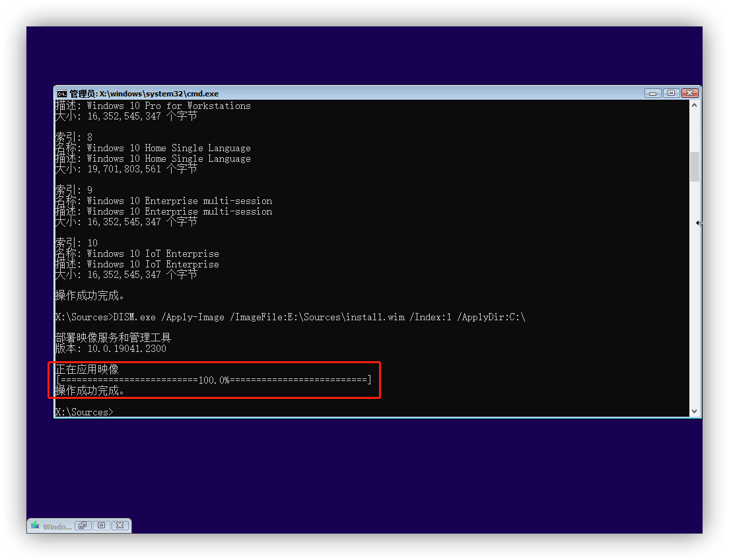Click the cmd.exe icon in the title bar
This screenshot has height=560, width=729.
coord(62,94)
